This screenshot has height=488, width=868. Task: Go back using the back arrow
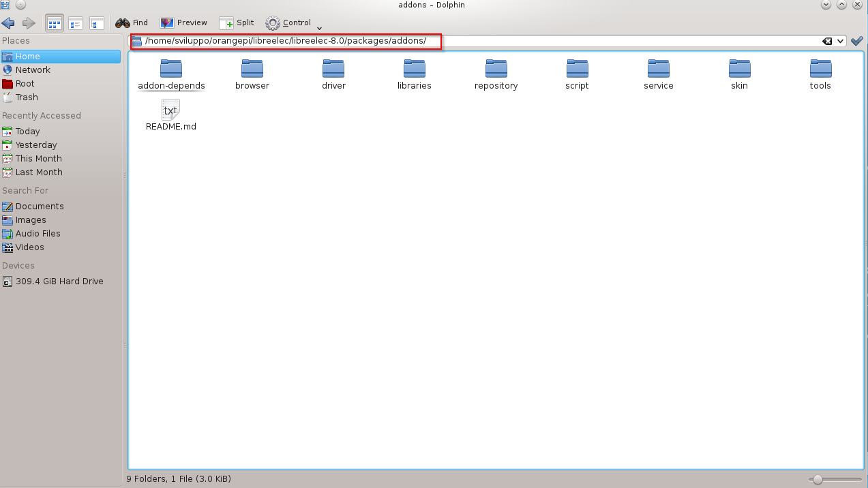click(9, 22)
